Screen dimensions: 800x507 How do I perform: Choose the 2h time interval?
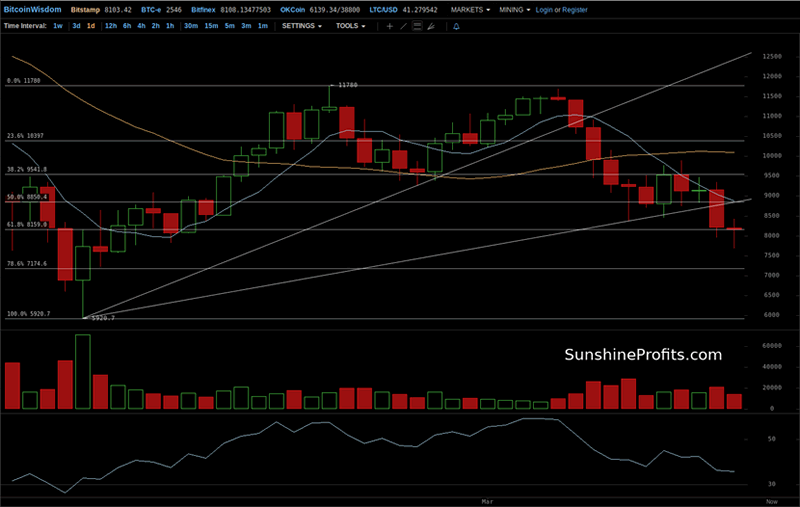(156, 26)
